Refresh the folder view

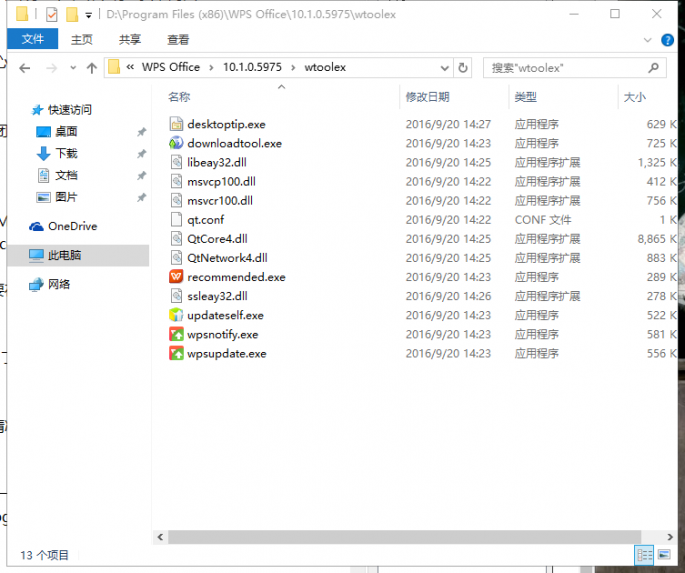[x=463, y=68]
